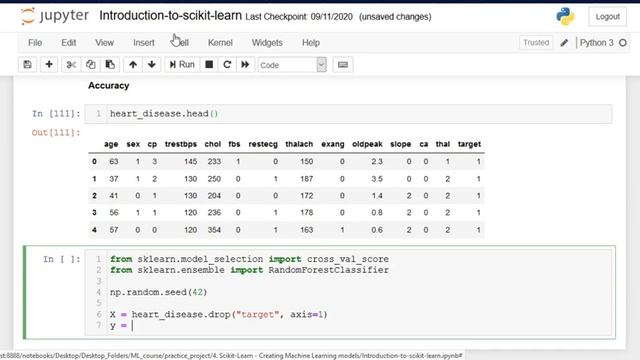Click trestbps value 120 in row 3

pyautogui.click(x=190, y=213)
